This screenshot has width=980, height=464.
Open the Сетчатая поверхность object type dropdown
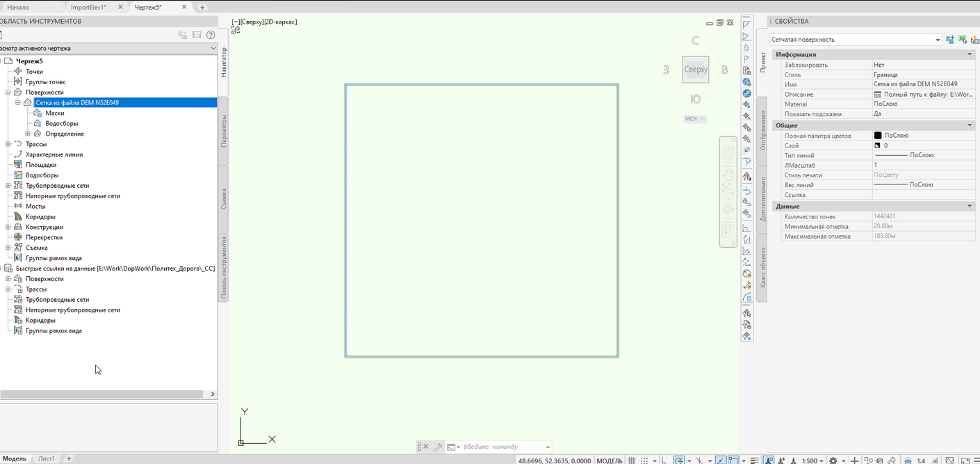(938, 40)
